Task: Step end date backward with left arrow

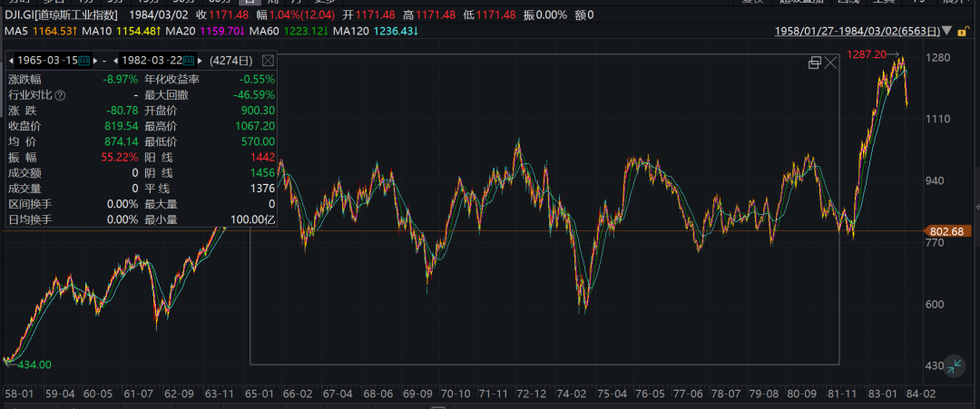Action: [x=116, y=61]
